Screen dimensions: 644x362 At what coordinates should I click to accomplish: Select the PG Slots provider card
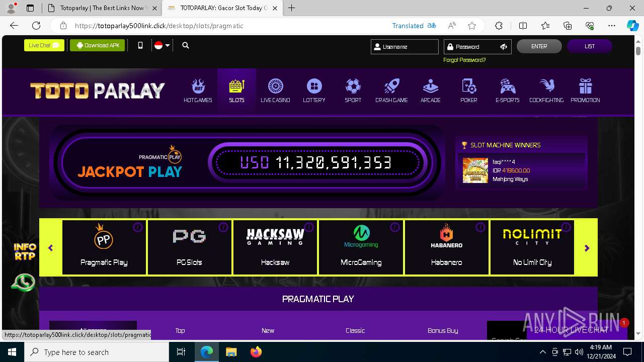click(x=190, y=247)
